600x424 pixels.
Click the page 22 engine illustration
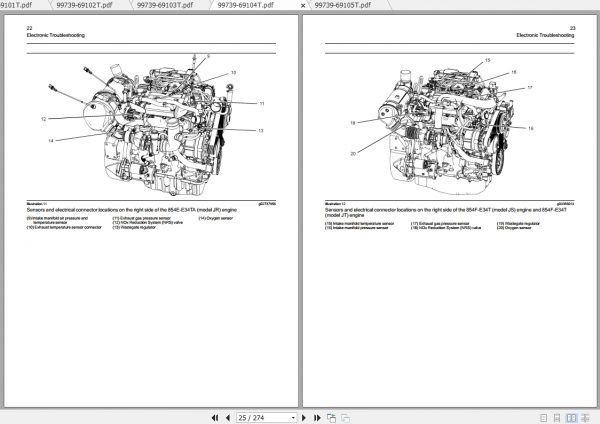coord(151,126)
